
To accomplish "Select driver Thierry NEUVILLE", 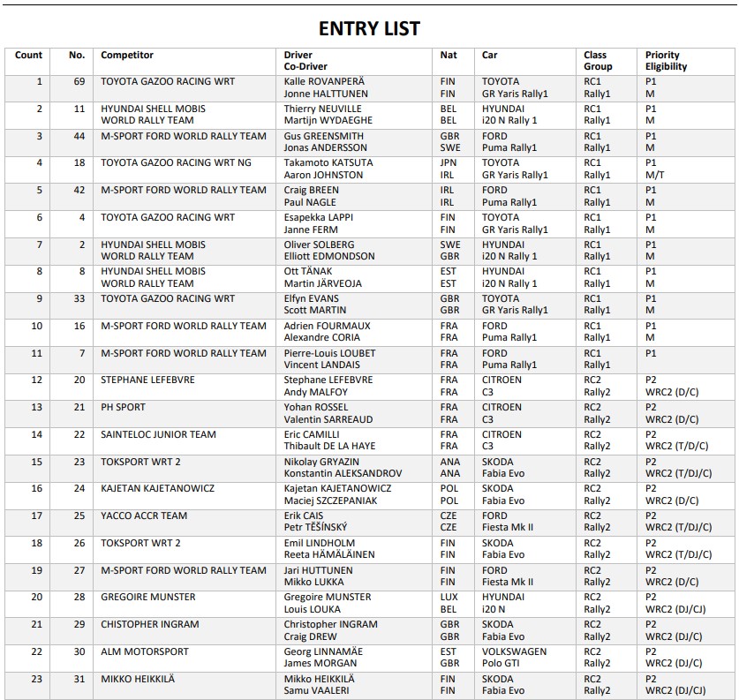I will [324, 109].
